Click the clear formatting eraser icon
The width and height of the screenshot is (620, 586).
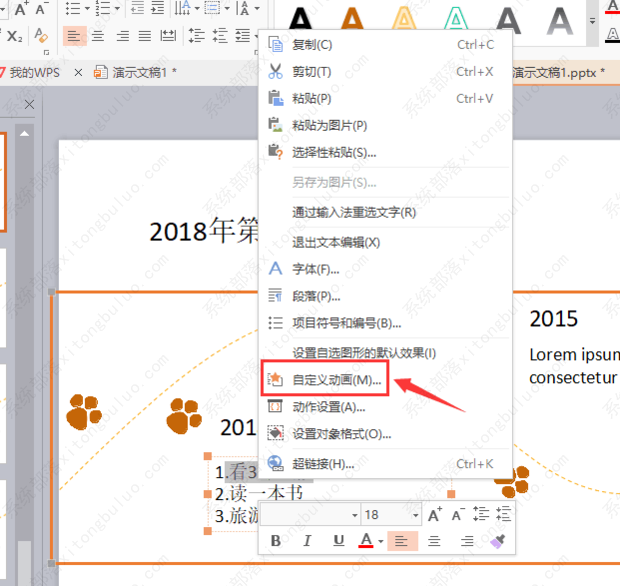(x=41, y=36)
